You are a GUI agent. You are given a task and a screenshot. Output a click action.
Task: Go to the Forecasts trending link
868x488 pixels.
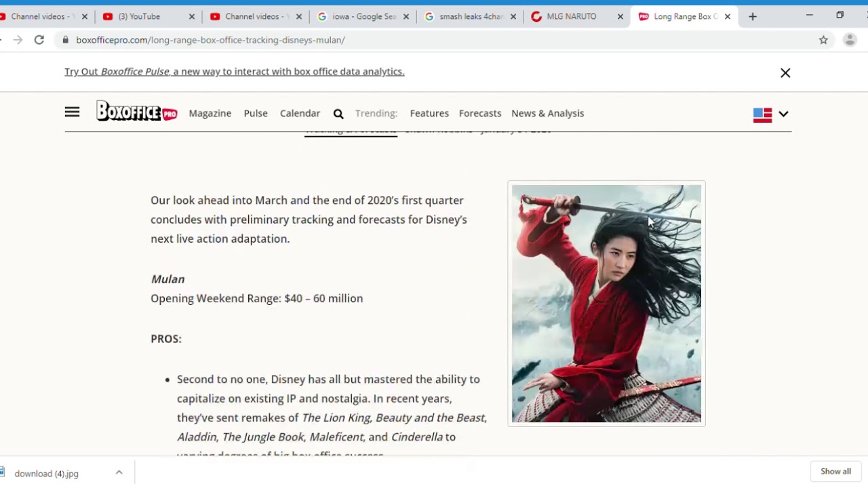click(x=480, y=113)
